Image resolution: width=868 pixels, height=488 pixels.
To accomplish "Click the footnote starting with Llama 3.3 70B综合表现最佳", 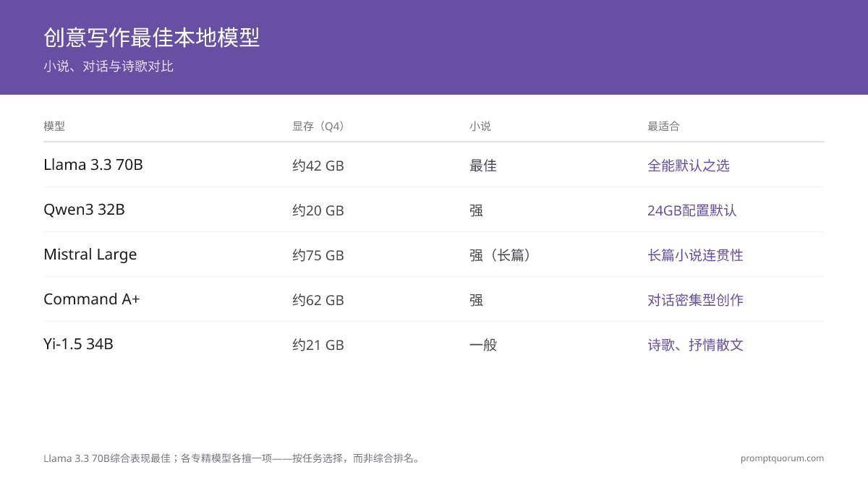I will [x=233, y=458].
